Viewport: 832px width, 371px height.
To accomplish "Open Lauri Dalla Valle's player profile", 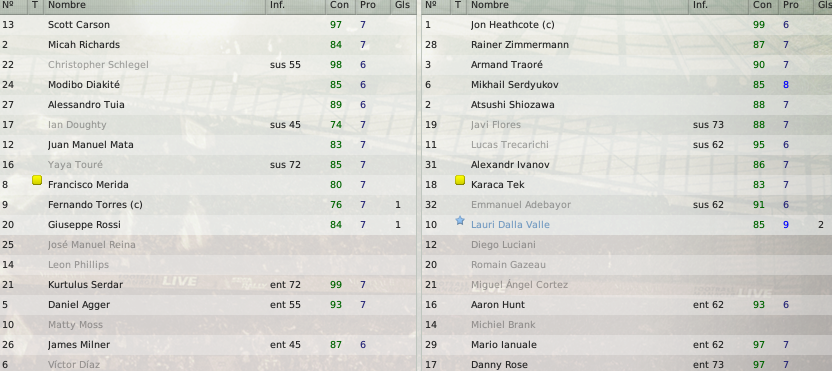I will pyautogui.click(x=510, y=225).
